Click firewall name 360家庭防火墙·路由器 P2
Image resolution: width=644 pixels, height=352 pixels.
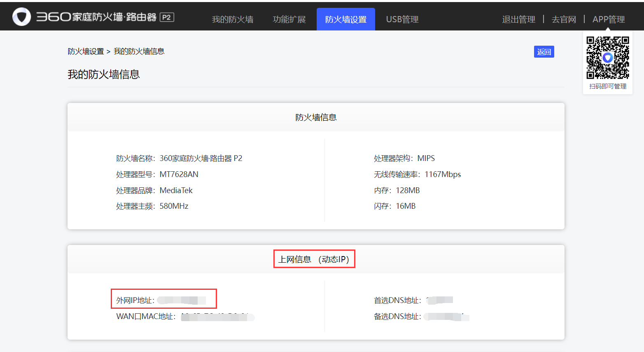(x=201, y=159)
